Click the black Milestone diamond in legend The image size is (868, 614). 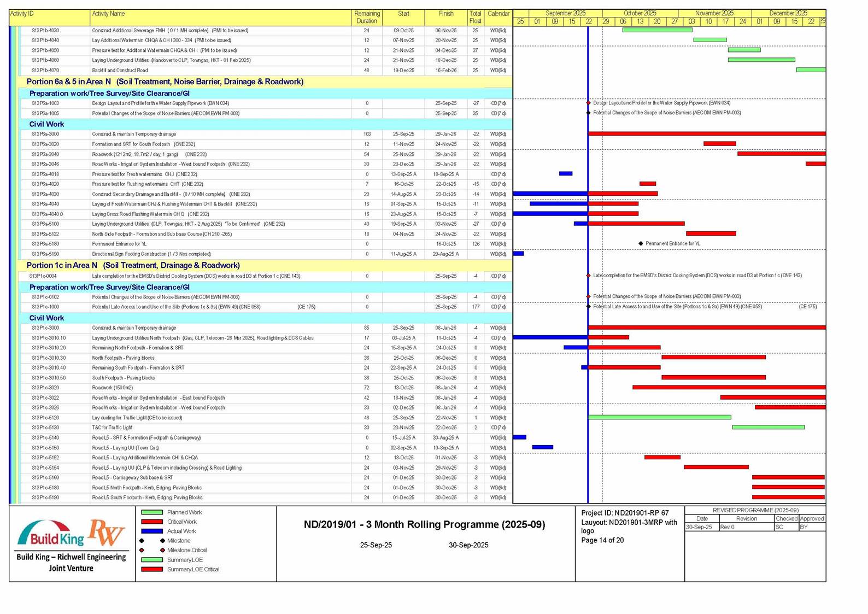(x=162, y=541)
